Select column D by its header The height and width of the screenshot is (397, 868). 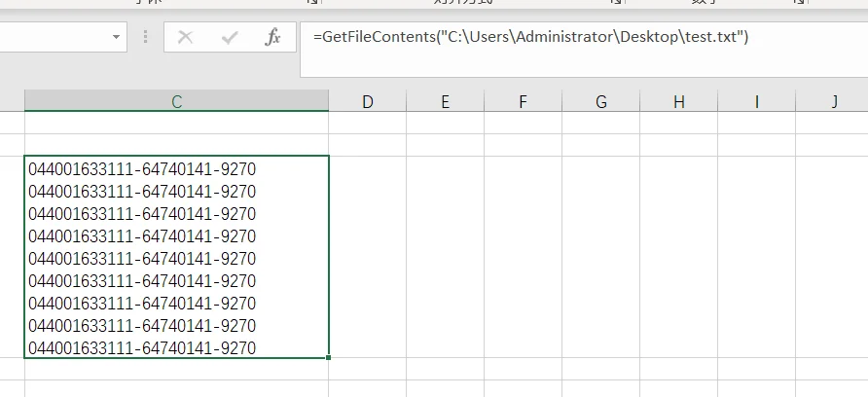[x=368, y=101]
